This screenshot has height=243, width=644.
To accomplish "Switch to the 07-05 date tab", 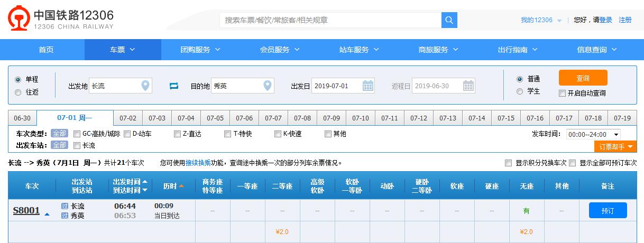I will [x=215, y=118].
